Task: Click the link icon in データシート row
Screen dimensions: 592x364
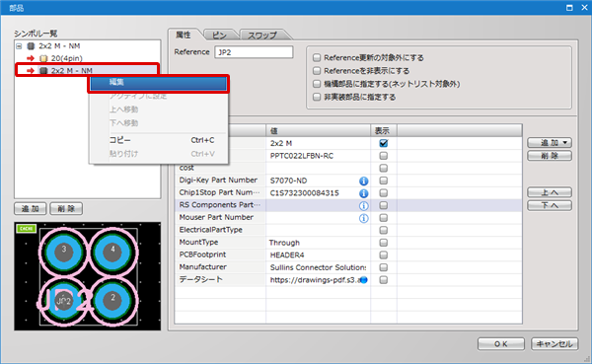Action: (363, 280)
